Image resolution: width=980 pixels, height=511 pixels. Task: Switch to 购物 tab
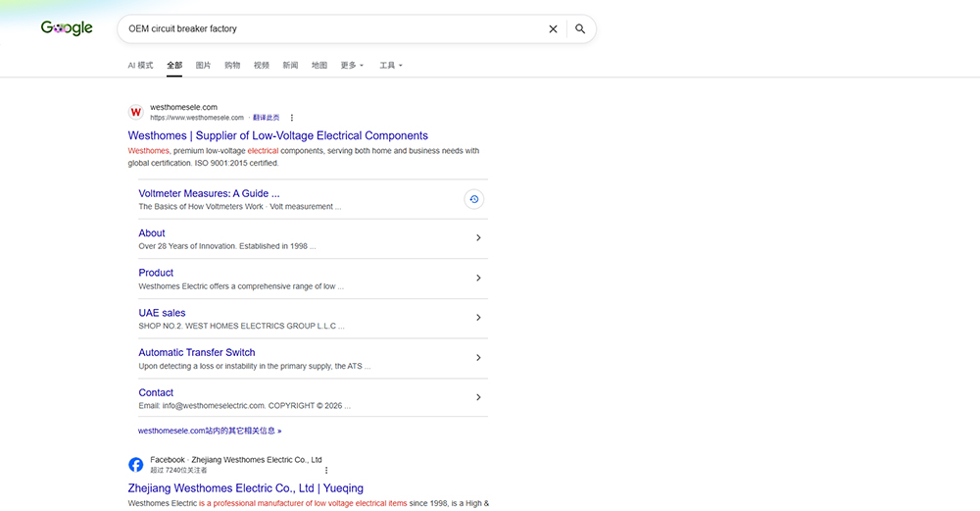(232, 65)
